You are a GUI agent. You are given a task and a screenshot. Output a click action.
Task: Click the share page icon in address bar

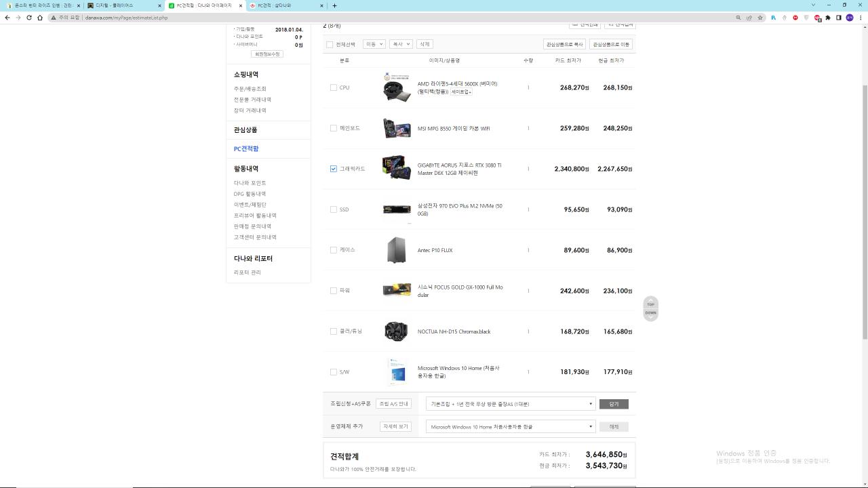point(749,18)
